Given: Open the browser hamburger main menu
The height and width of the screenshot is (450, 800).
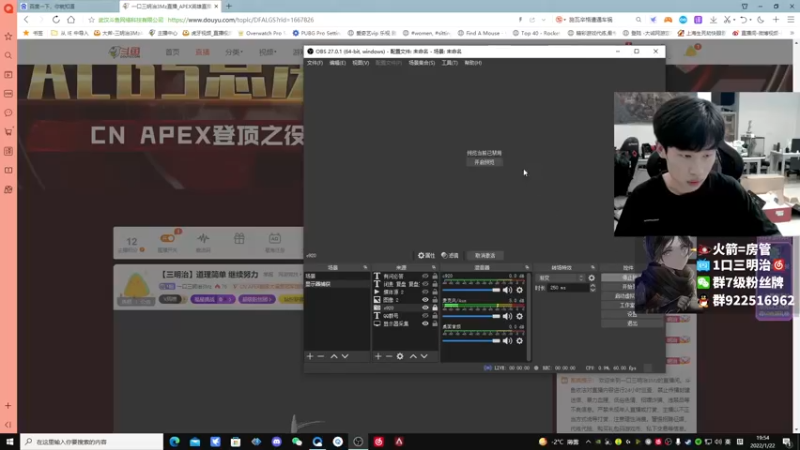Looking at the screenshot, I should pos(791,20).
